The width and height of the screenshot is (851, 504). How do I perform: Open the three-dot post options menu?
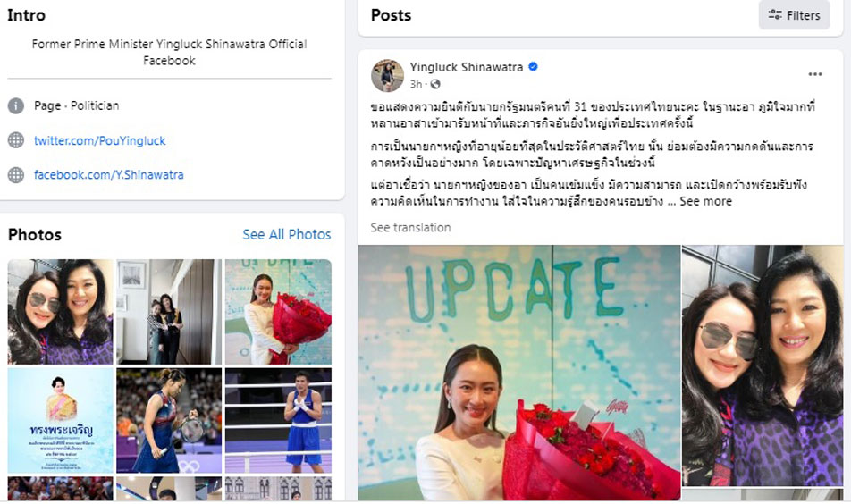pos(814,74)
